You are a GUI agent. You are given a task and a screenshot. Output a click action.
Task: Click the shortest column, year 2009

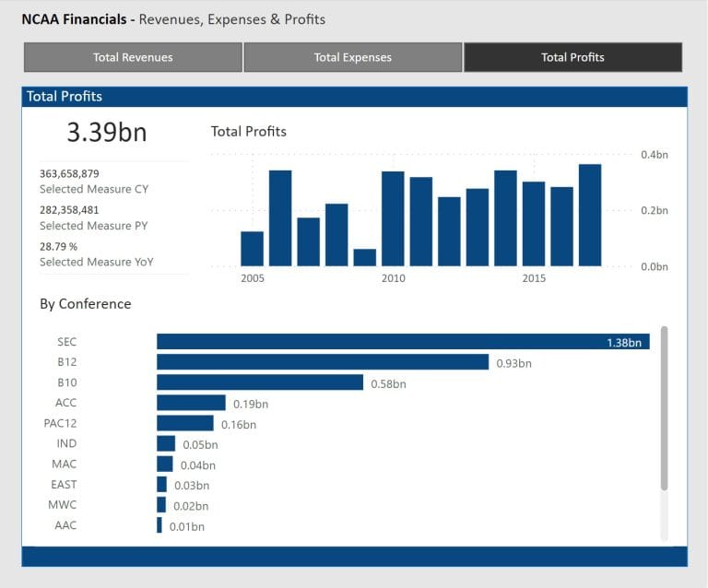[364, 257]
